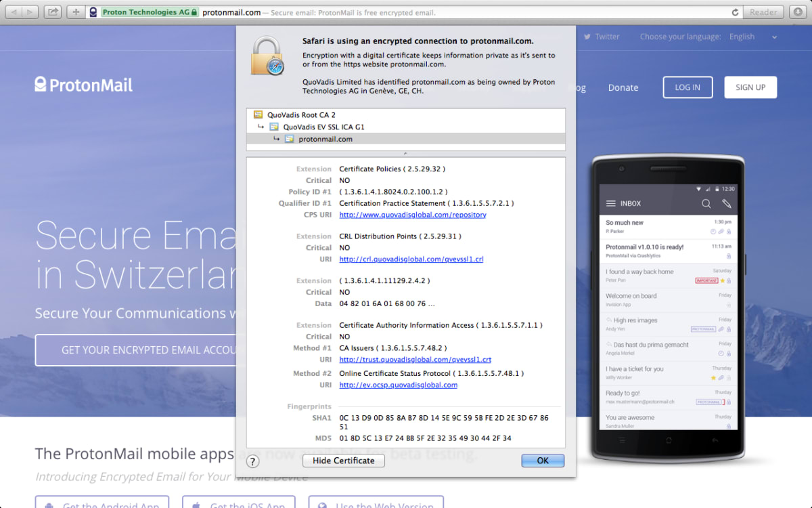Click the LOG IN button
812x508 pixels.
[687, 87]
